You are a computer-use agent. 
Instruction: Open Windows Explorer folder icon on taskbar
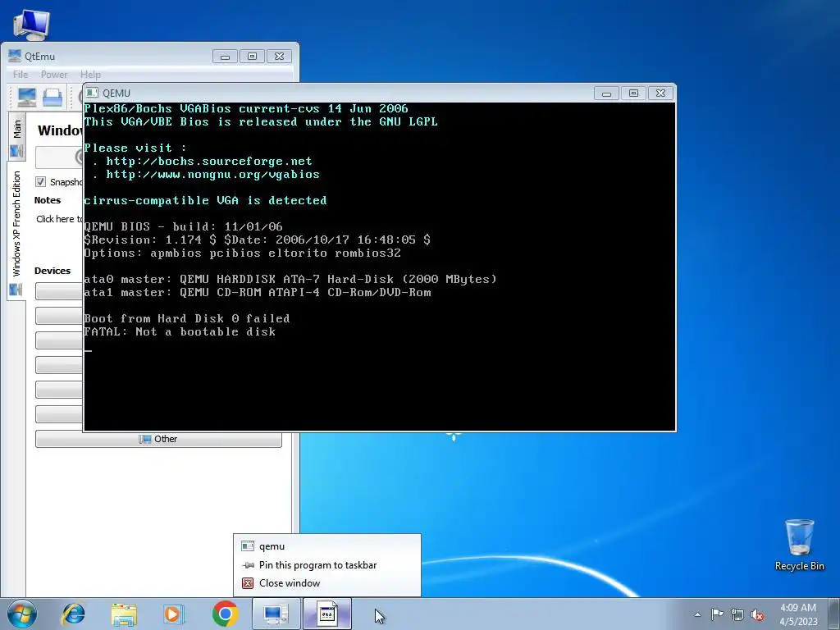point(124,614)
